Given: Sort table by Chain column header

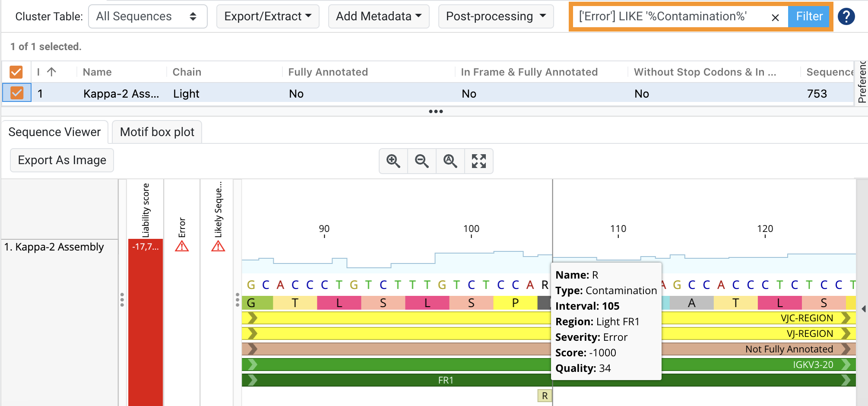Looking at the screenshot, I should (x=187, y=72).
